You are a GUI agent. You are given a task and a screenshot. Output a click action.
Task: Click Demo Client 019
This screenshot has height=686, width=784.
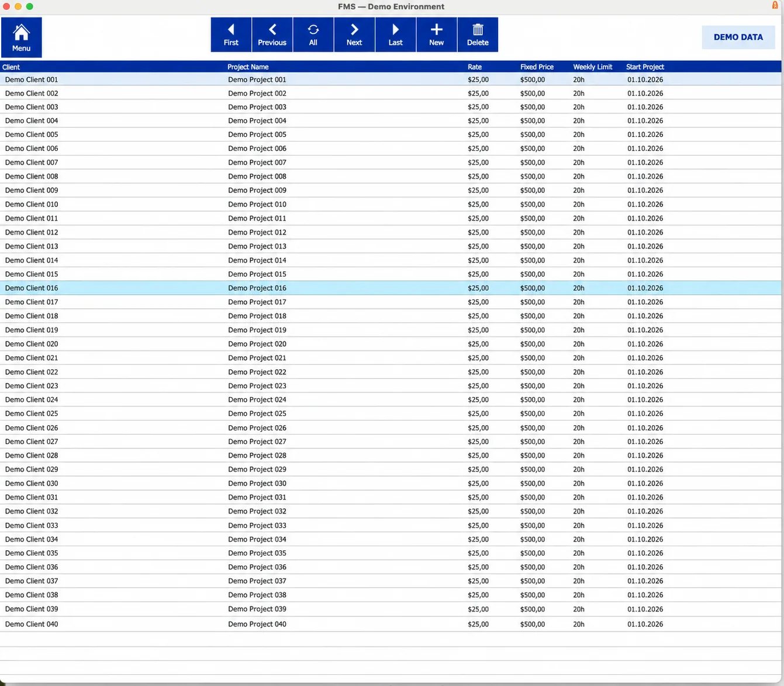click(x=32, y=330)
